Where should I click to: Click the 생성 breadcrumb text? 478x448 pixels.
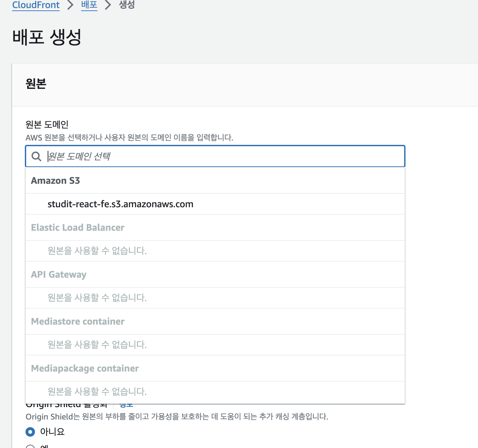[127, 5]
